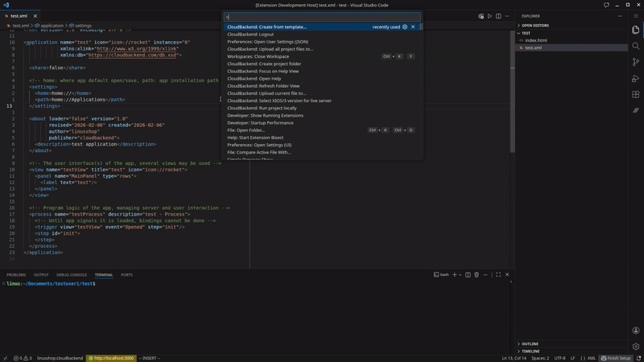The image size is (644, 362).
Task: Choose CloudBackend: Focus on Help View
Action: coord(322,71)
